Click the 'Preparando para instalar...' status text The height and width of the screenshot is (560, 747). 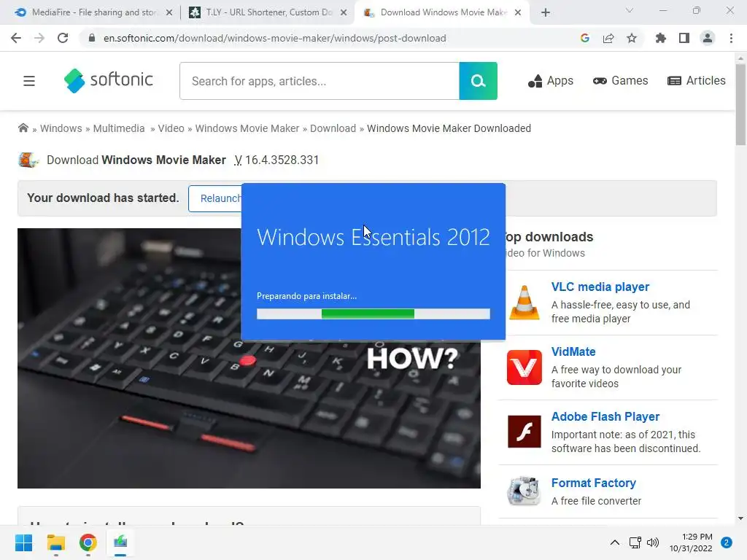click(x=306, y=296)
